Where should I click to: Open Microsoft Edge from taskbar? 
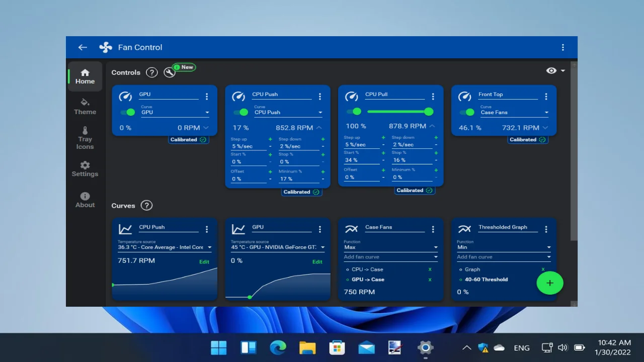click(x=278, y=347)
